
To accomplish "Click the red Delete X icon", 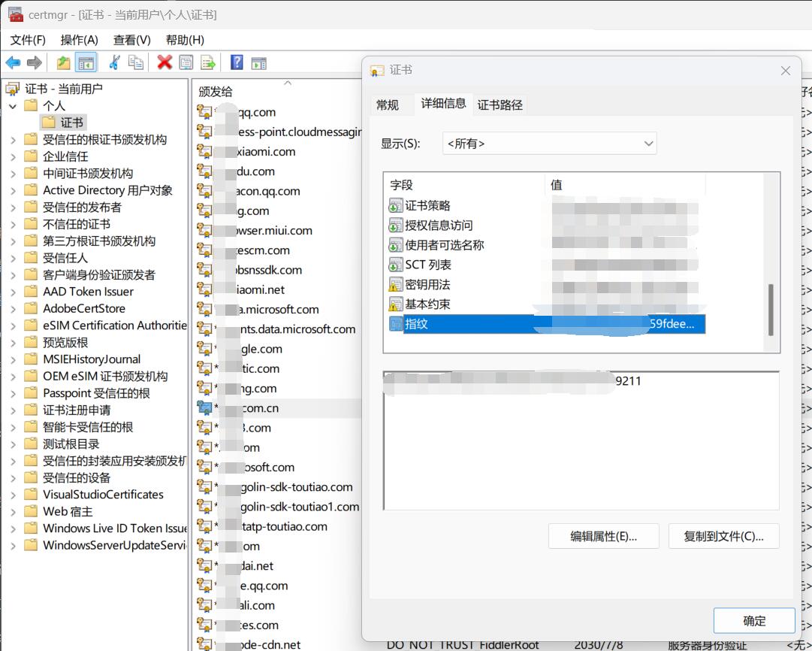I will click(x=165, y=62).
